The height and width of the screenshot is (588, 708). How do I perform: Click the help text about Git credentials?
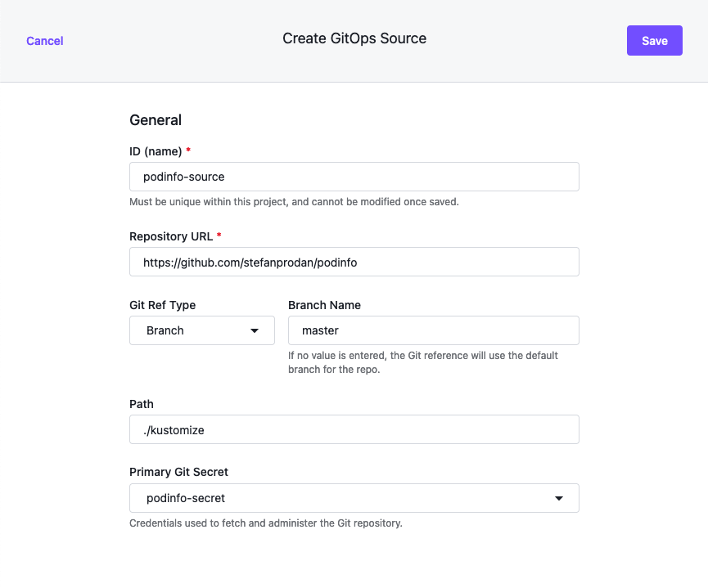[265, 523]
